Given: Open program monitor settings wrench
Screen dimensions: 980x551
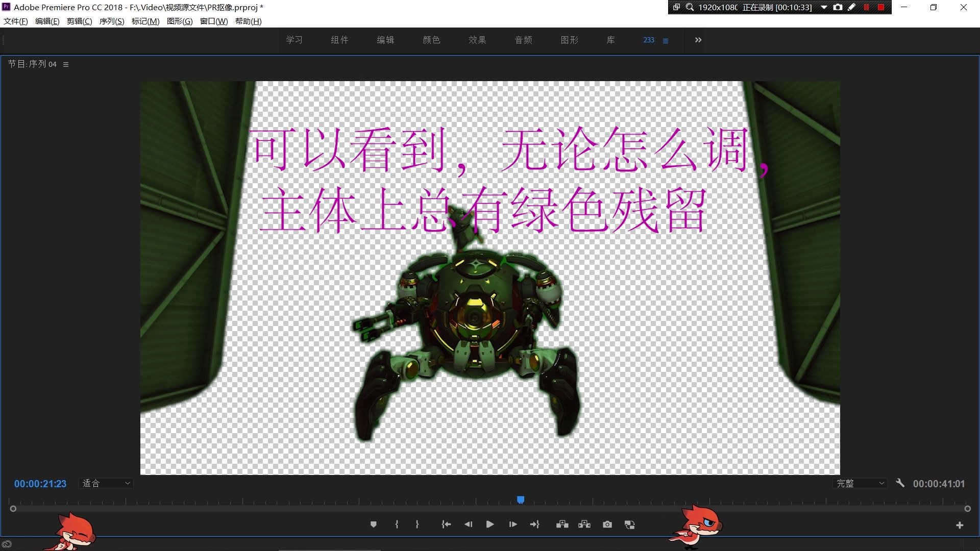Looking at the screenshot, I should tap(900, 483).
